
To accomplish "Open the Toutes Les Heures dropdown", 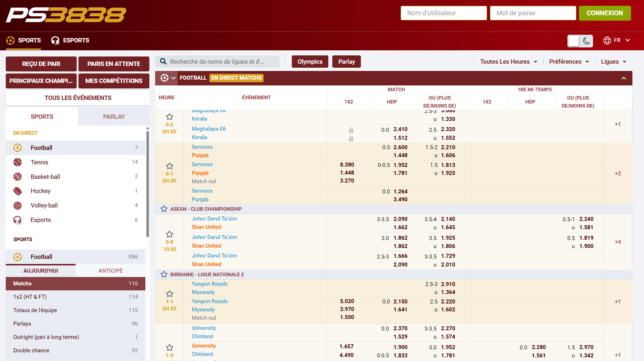I will tap(509, 62).
